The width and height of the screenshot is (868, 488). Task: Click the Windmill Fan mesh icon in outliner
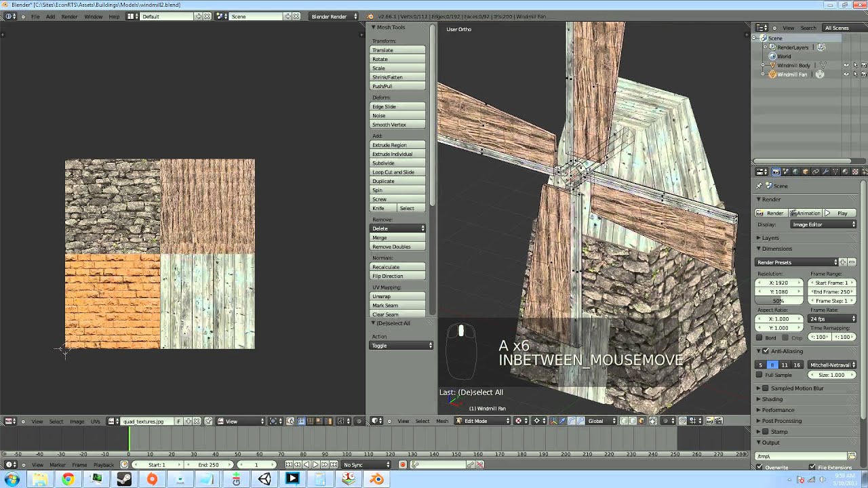click(x=772, y=75)
